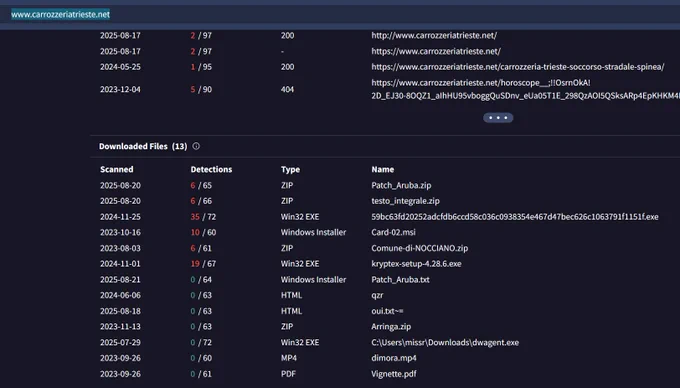Click the 404 status code

tap(287, 89)
